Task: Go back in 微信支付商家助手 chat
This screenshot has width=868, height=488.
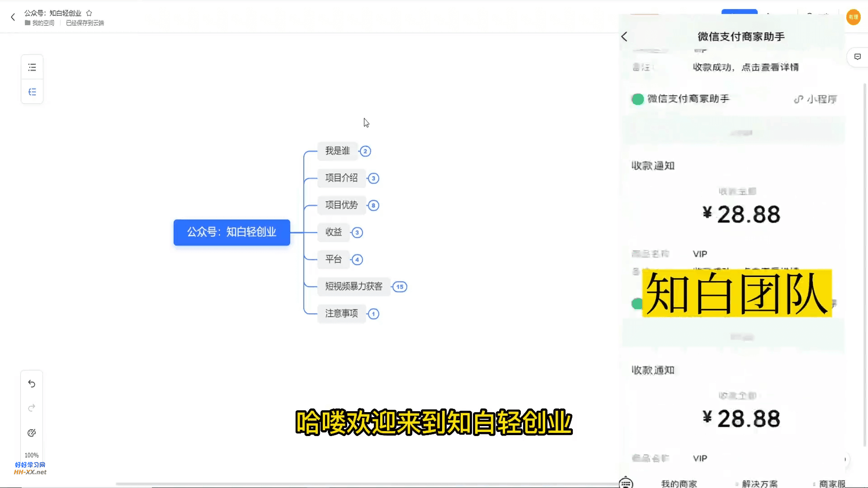Action: tap(625, 37)
